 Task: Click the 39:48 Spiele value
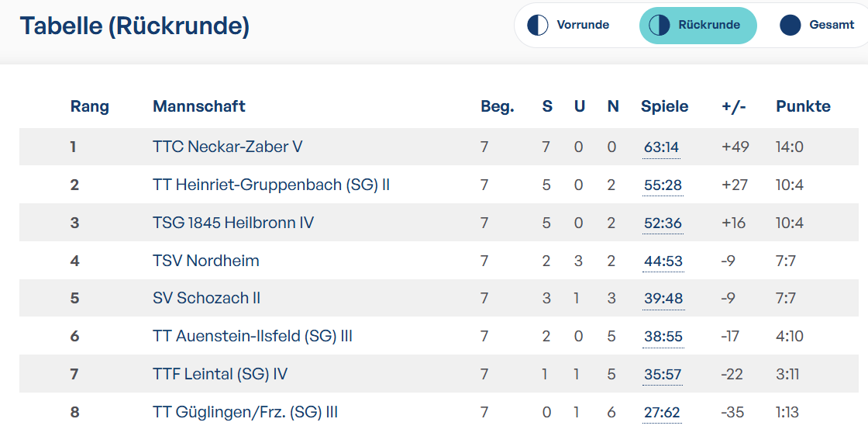pos(663,299)
